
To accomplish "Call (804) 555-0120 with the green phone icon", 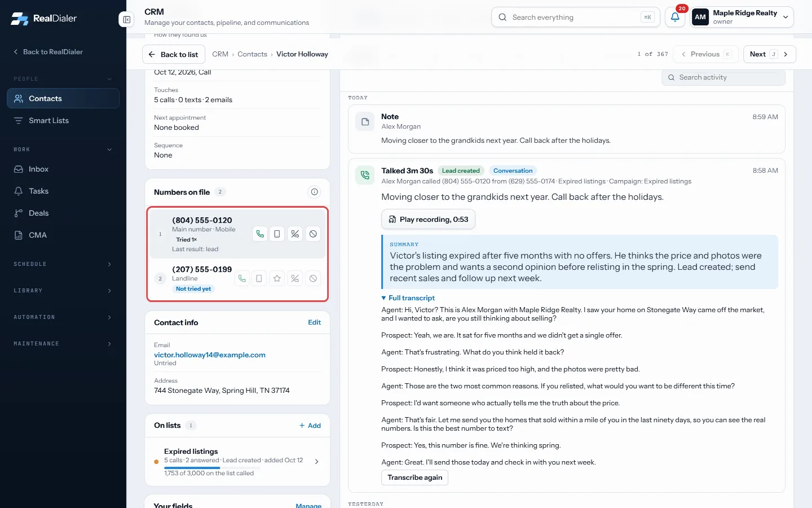I will click(x=260, y=234).
